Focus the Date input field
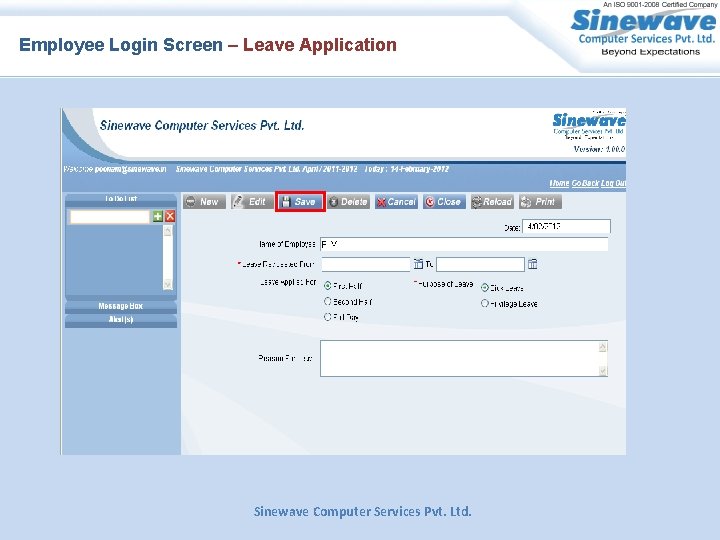Image resolution: width=720 pixels, height=540 pixels. [567, 226]
